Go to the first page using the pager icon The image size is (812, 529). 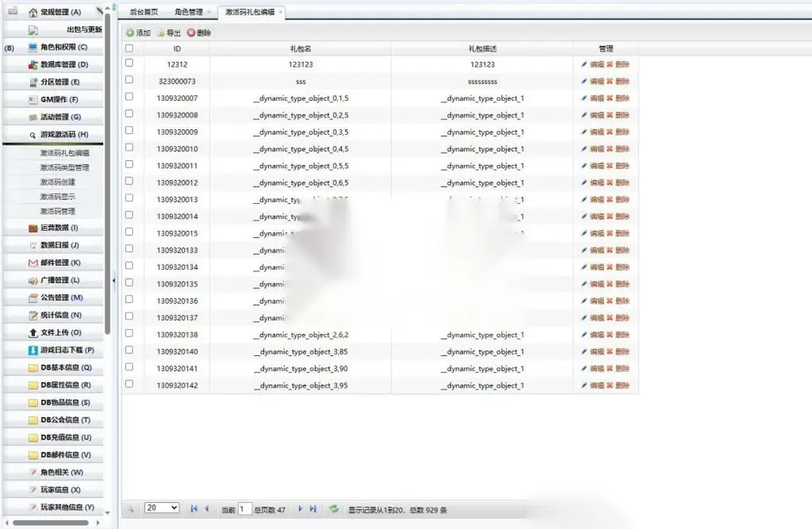194,509
